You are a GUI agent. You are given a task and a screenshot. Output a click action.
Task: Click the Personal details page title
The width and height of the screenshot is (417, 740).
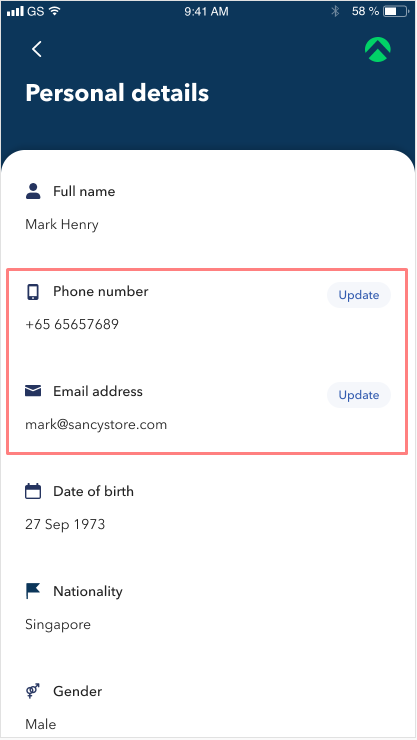click(117, 92)
